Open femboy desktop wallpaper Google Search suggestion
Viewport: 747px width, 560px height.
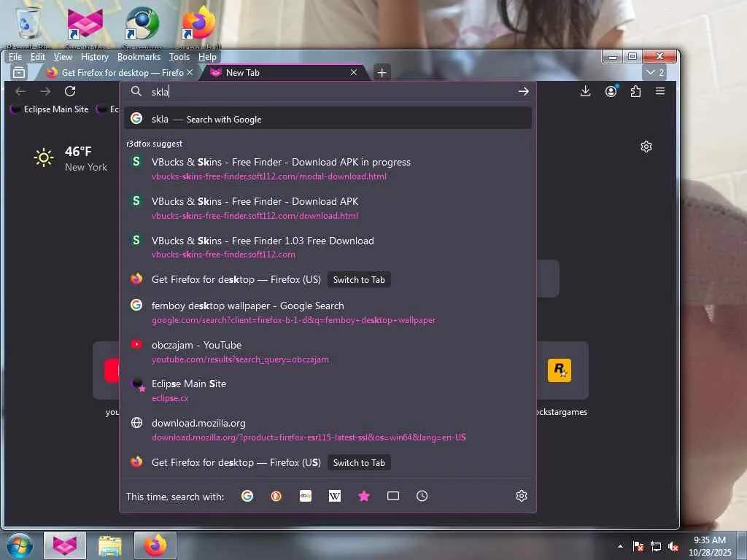pyautogui.click(x=328, y=312)
